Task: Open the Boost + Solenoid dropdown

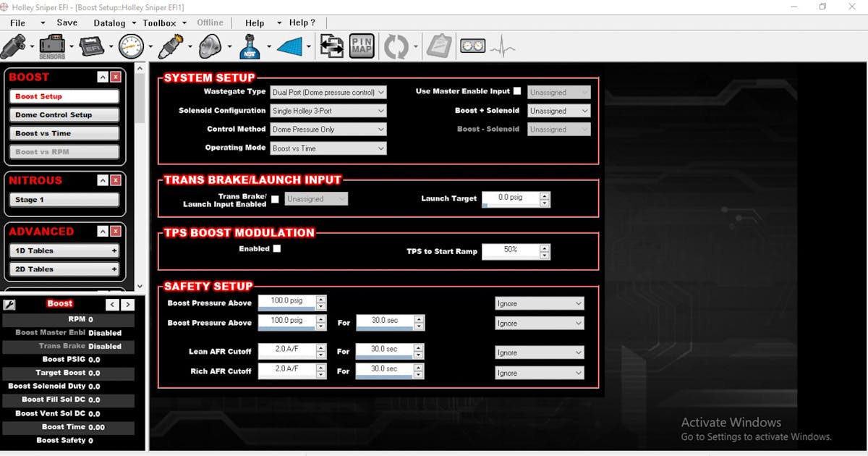Action: 559,111
